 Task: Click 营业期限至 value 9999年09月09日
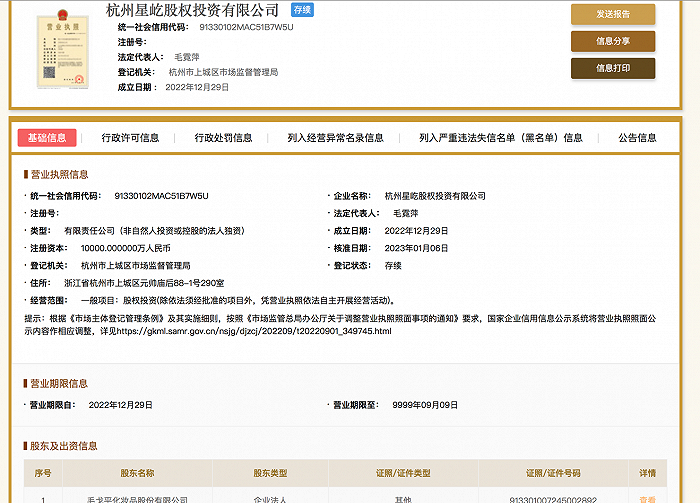[425, 405]
